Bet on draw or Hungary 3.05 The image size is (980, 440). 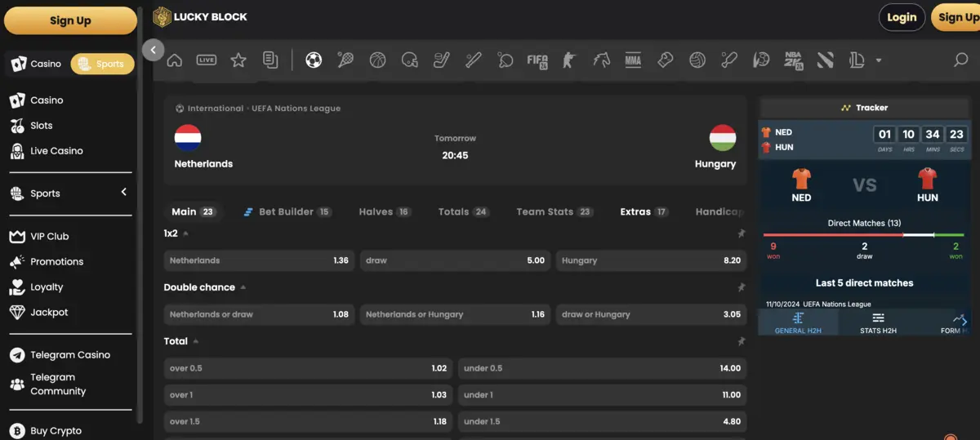pyautogui.click(x=651, y=314)
